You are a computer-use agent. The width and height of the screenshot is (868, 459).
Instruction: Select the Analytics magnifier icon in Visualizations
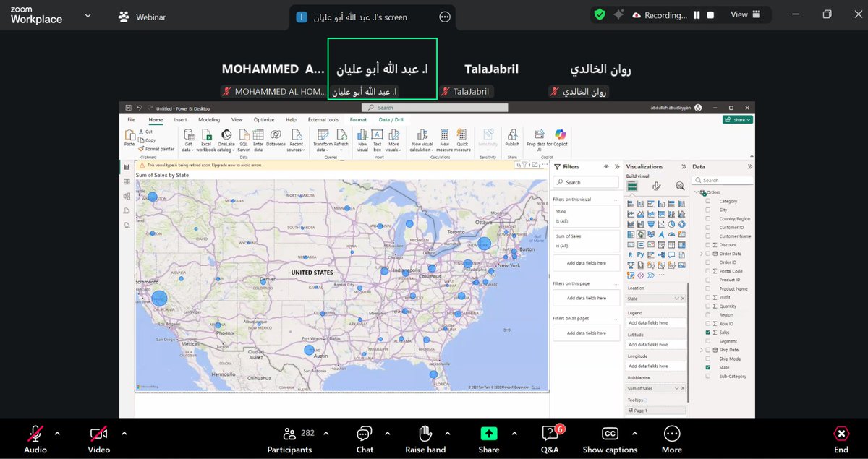[680, 186]
